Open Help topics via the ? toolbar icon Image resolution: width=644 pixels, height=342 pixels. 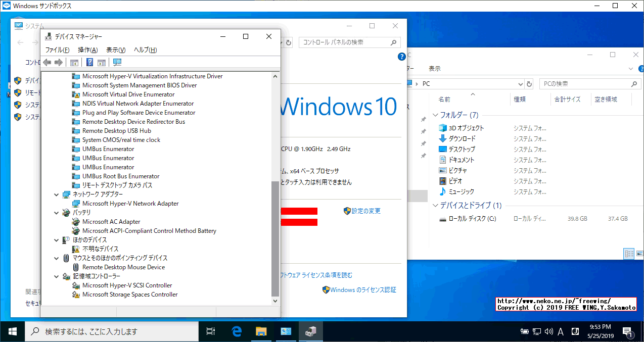click(89, 62)
